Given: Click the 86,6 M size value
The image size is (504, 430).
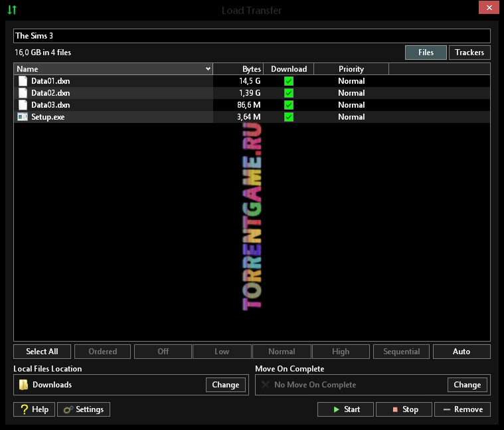Looking at the screenshot, I should coord(249,105).
